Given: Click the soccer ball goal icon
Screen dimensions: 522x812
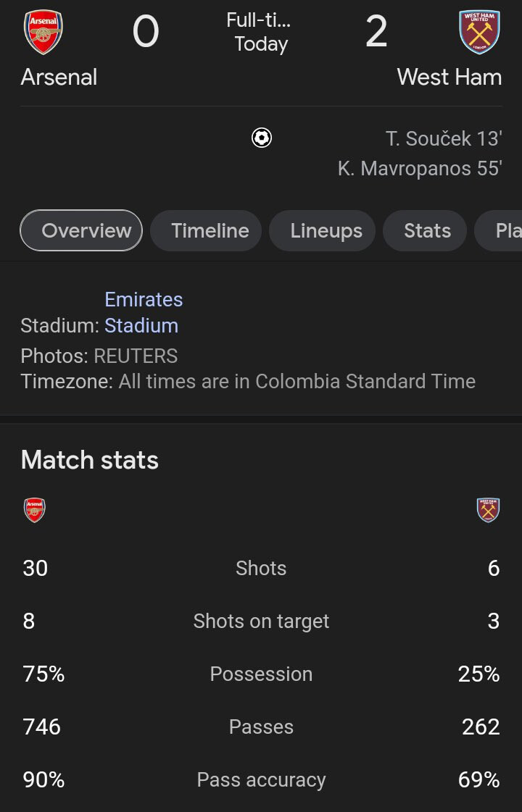Looking at the screenshot, I should (262, 138).
